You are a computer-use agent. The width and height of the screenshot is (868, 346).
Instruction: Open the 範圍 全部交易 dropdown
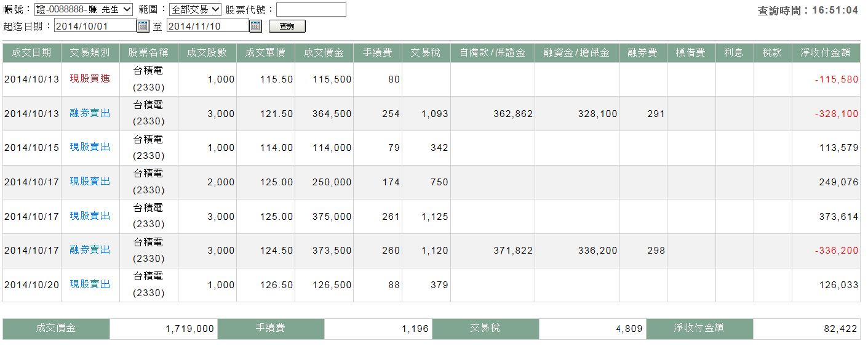coord(195,9)
